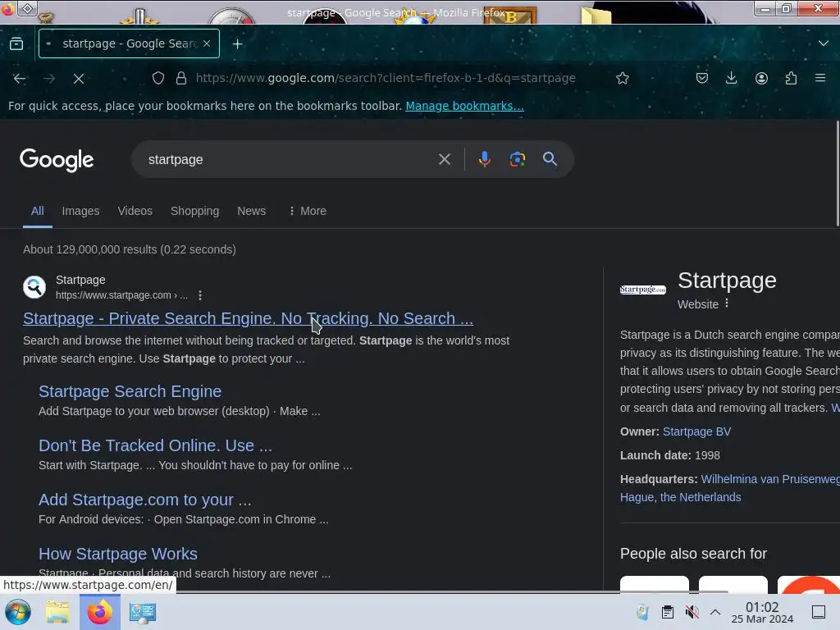
Task: Open a new tab with plus button
Action: [x=237, y=43]
